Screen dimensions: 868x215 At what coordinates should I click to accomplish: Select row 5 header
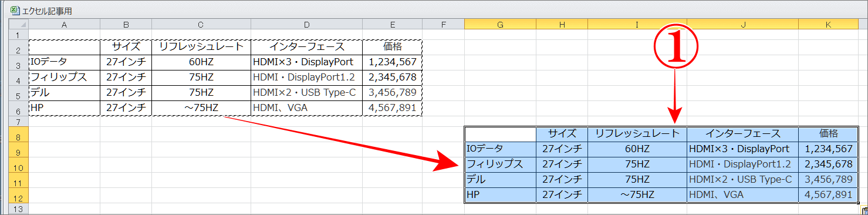tap(18, 93)
